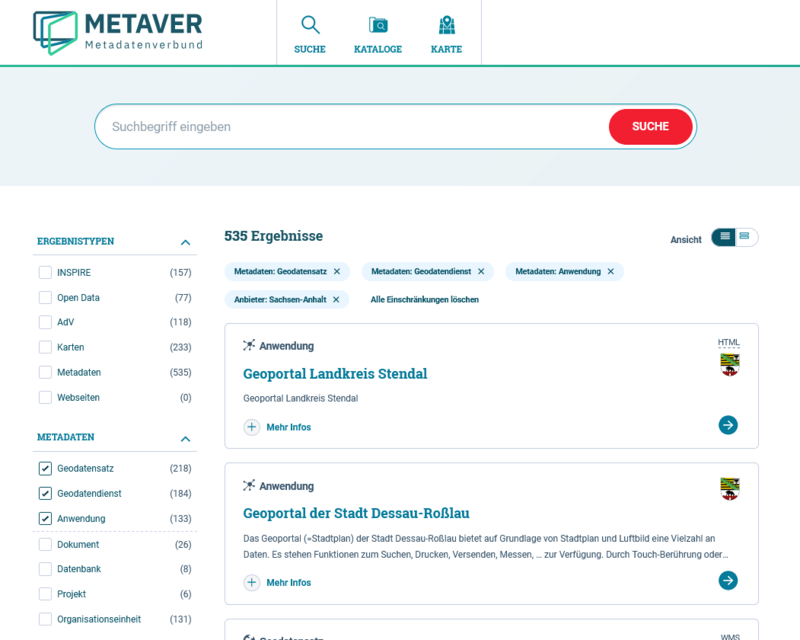The width and height of the screenshot is (800, 640).
Task: Collapse the Ergebnistypen section chevron
Action: (x=186, y=242)
